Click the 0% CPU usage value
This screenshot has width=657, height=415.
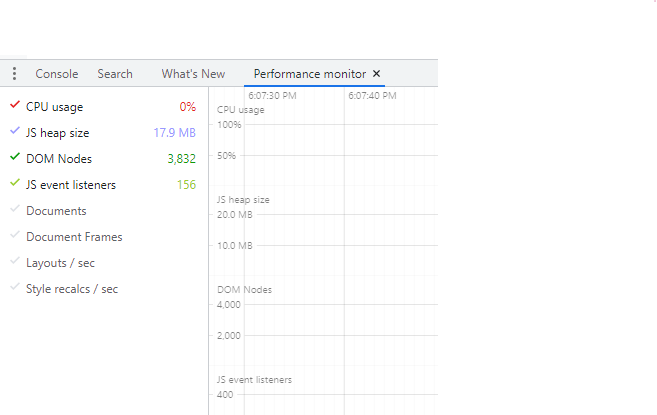188,107
